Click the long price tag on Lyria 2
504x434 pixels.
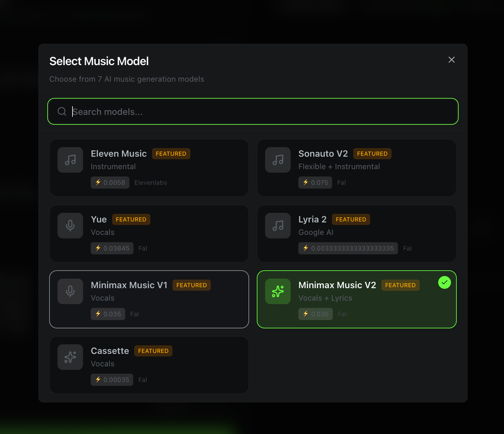click(348, 248)
